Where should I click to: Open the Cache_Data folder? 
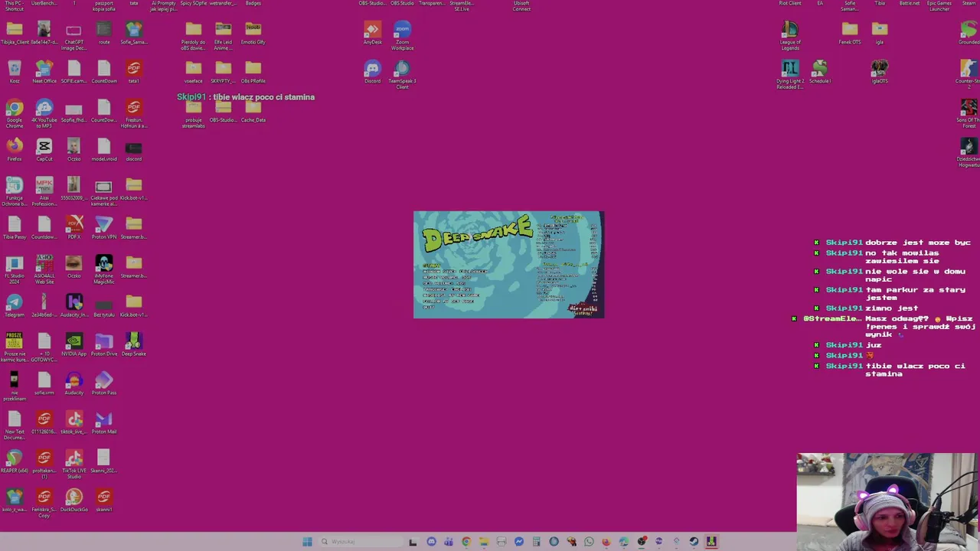[x=253, y=111]
